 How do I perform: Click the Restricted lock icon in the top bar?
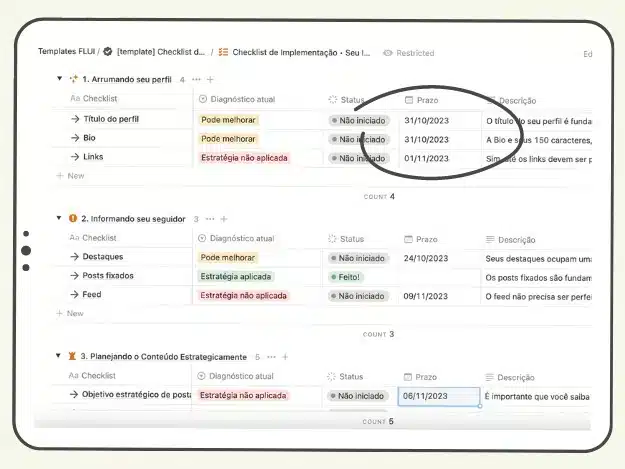pos(388,52)
